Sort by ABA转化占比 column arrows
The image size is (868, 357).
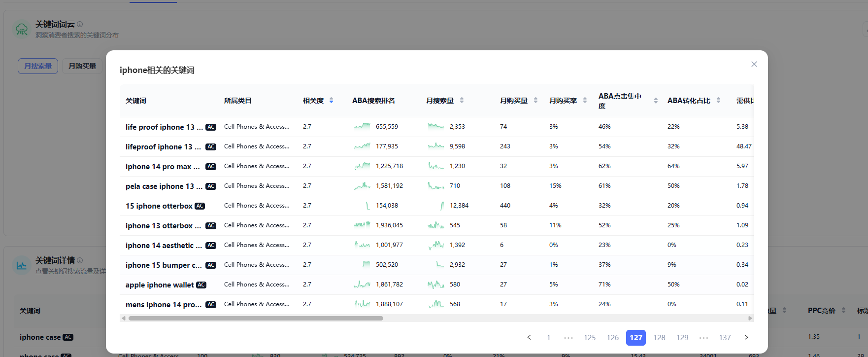(x=718, y=101)
